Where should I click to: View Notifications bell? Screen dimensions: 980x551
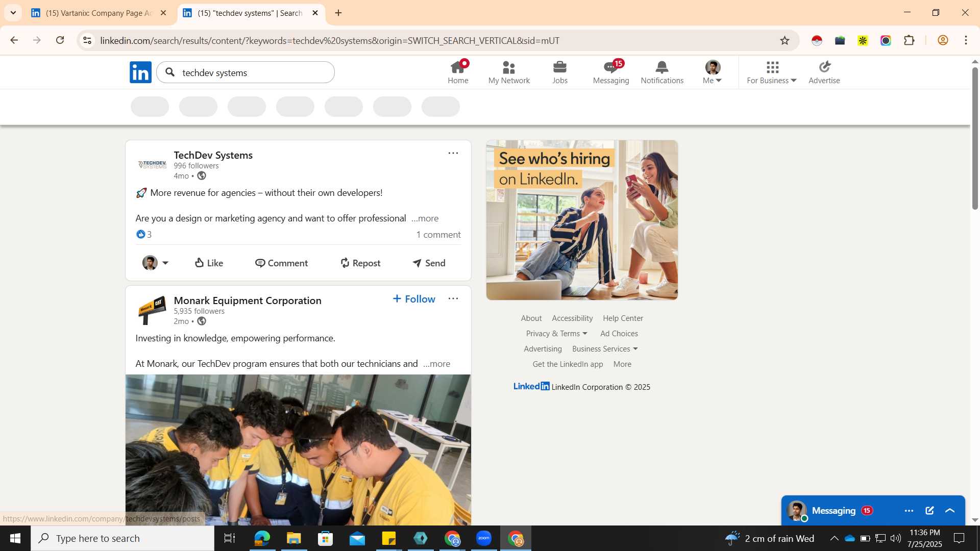click(662, 72)
